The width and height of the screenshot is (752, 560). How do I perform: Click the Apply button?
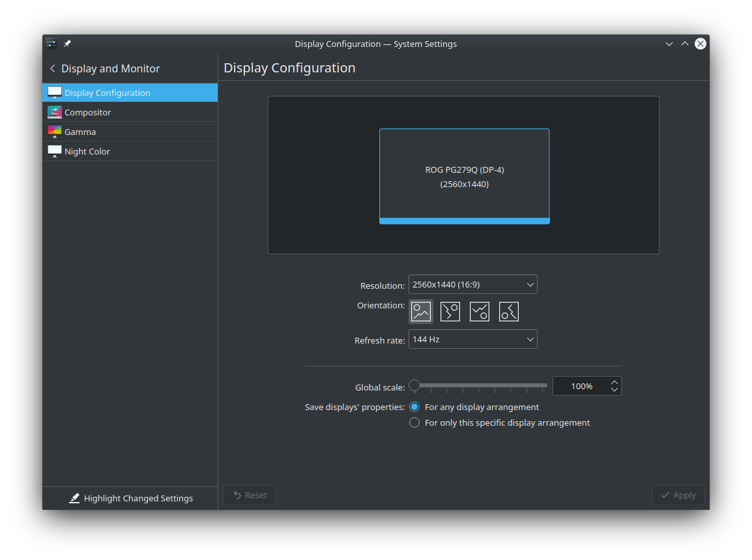click(x=678, y=495)
